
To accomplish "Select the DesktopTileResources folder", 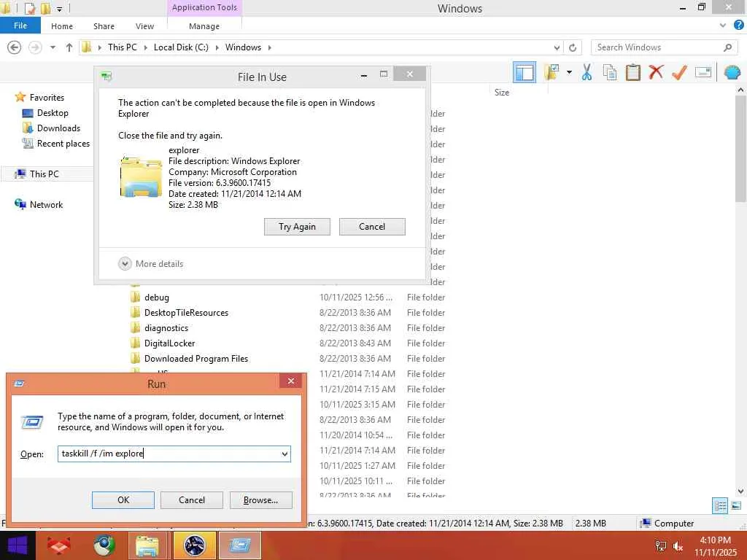I will (186, 312).
